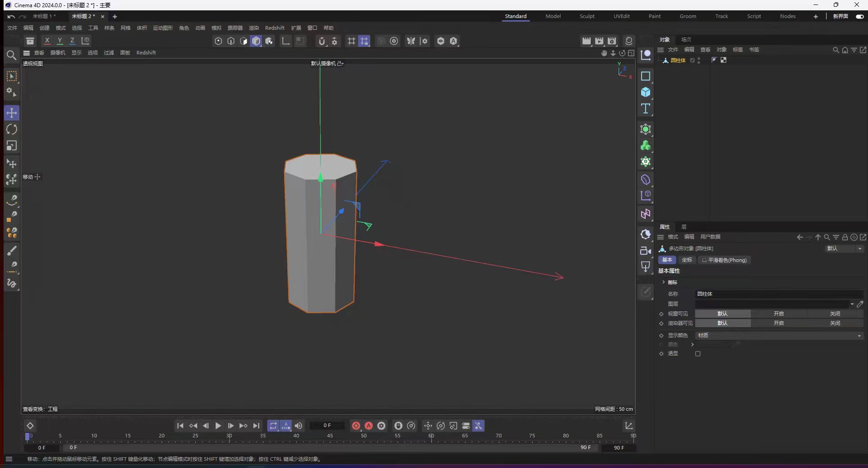
Task: Select the 圆柱体 object in Object Manager
Action: (678, 60)
